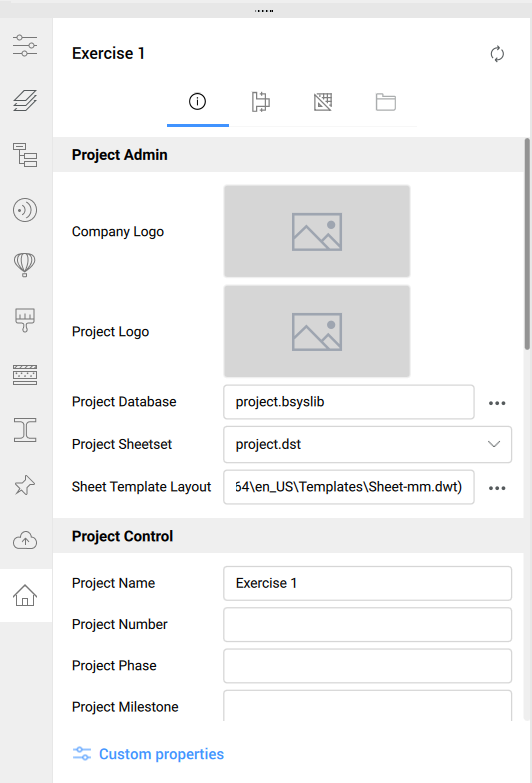Click the Company Logo image placeholder

pyautogui.click(x=317, y=231)
